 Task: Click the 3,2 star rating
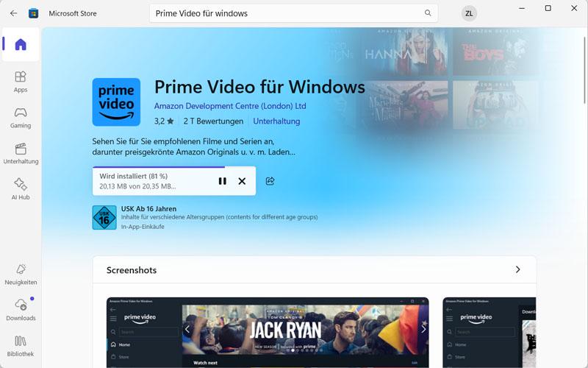pos(164,121)
